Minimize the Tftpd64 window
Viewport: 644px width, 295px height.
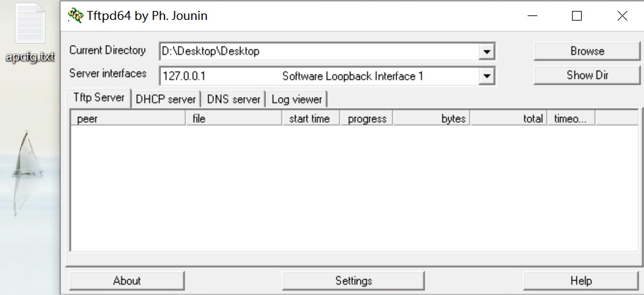[532, 16]
